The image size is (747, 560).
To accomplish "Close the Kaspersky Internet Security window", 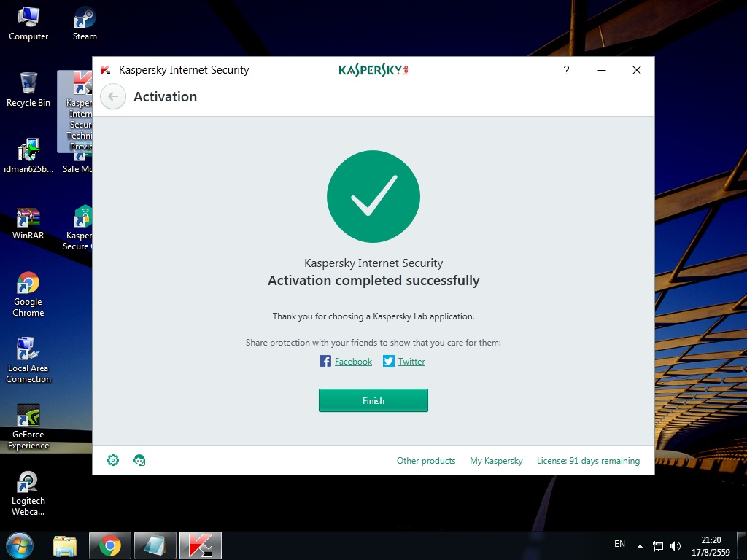I will [x=636, y=70].
